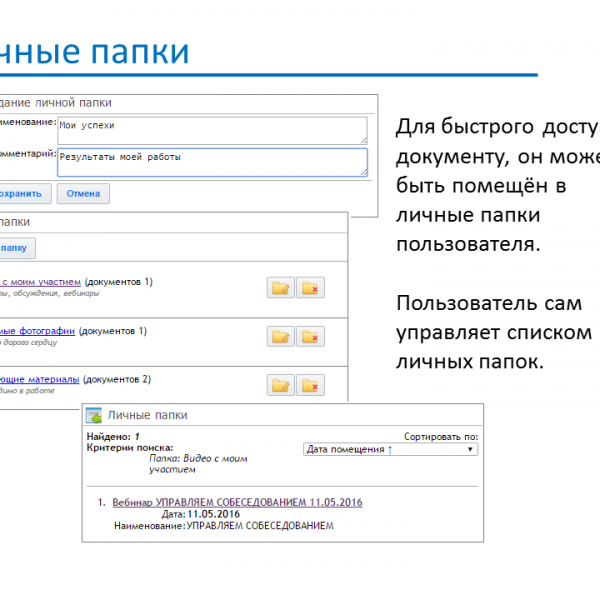
Task: Click edit icon for 'с моим участием' folder
Action: (x=281, y=288)
